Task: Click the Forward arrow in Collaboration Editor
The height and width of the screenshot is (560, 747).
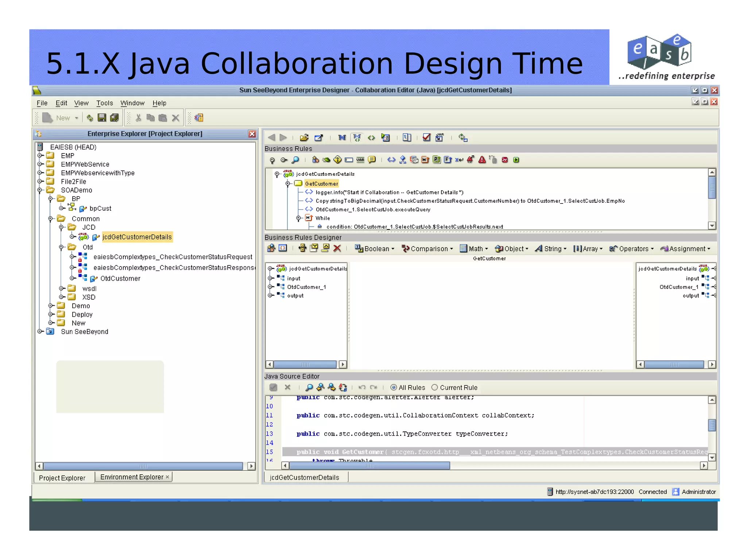Action: (x=283, y=137)
